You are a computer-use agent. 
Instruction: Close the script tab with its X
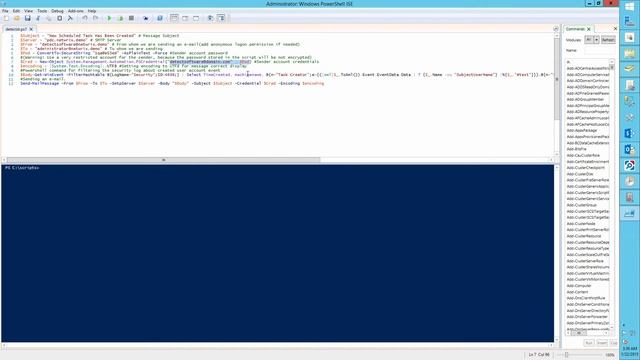pos(31,29)
